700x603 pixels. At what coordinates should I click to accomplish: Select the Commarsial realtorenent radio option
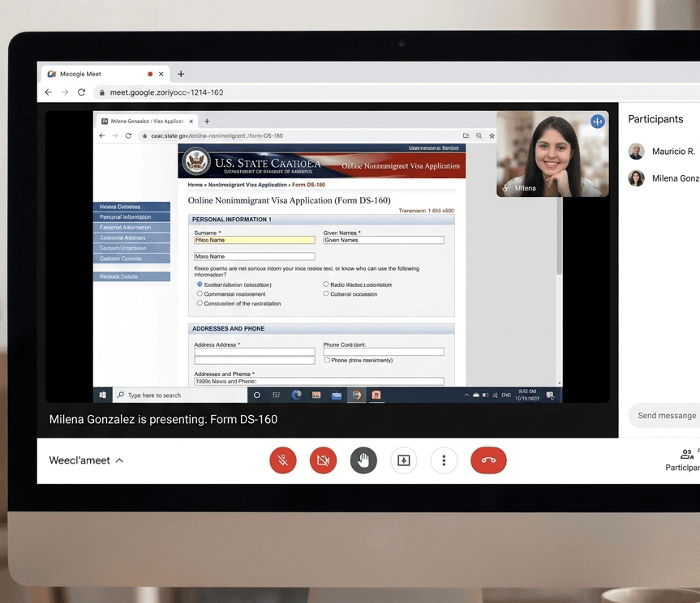pos(200,293)
